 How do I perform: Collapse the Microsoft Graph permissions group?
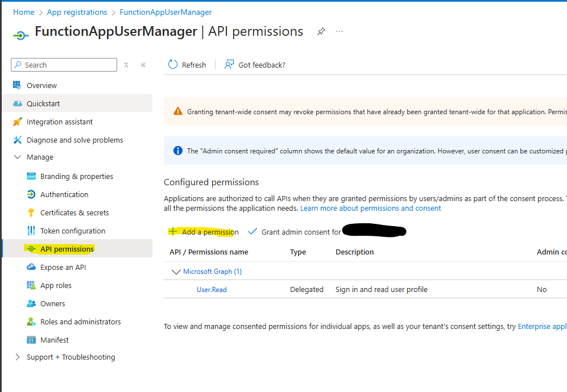[x=176, y=272]
